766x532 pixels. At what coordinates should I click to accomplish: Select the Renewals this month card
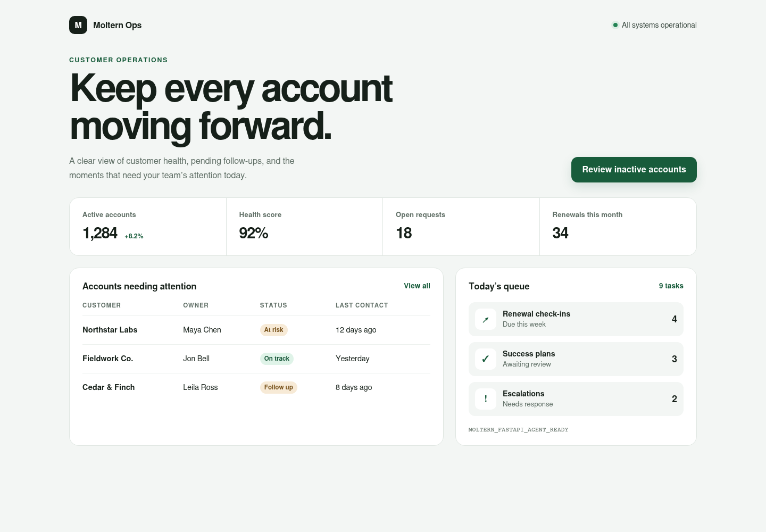click(x=618, y=227)
